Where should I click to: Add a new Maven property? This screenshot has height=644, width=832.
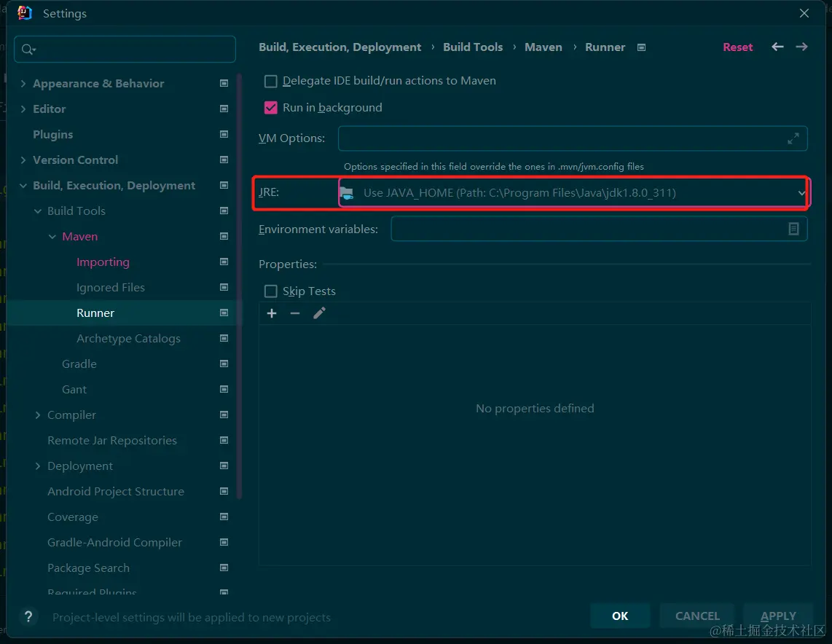[x=272, y=313]
